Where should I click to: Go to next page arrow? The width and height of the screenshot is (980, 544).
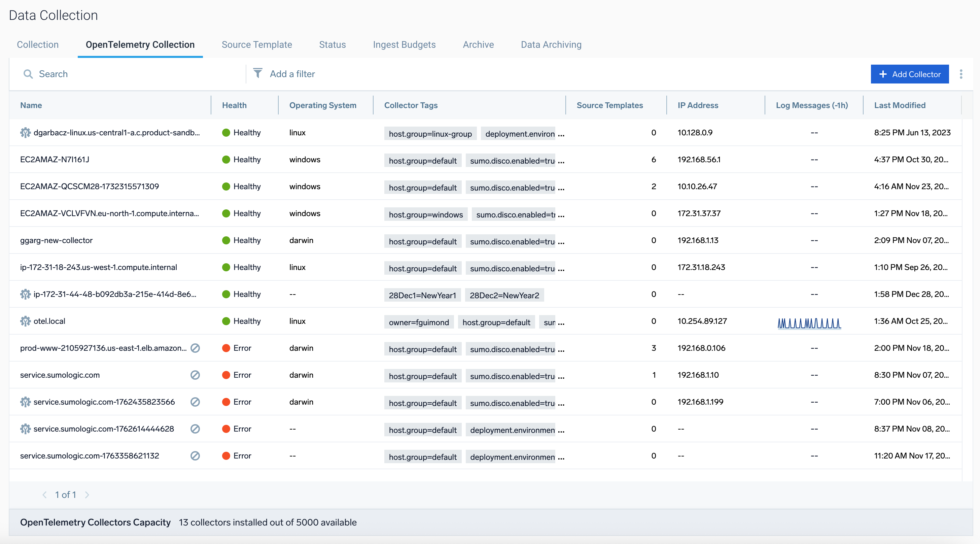pos(87,495)
